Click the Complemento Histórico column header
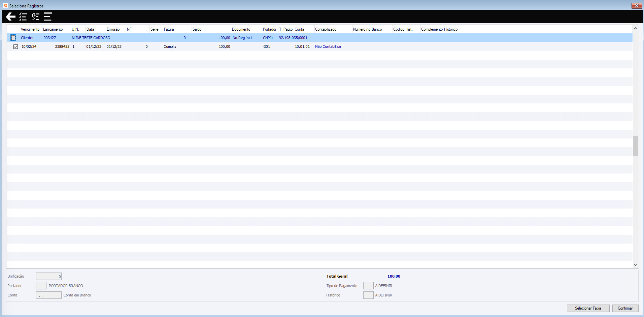This screenshot has height=317, width=644. click(439, 29)
